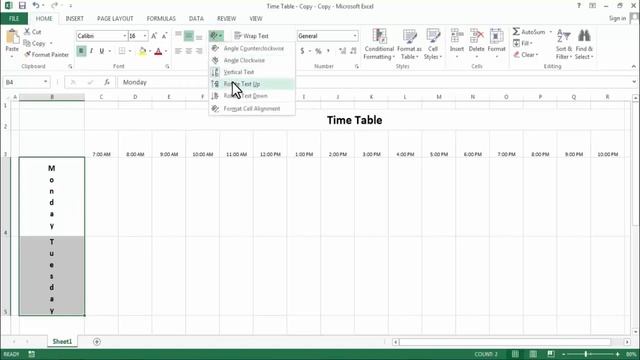Open the Fill dropdown in the Editing group
Image resolution: width=640 pixels, height=360 pixels.
coord(522,43)
